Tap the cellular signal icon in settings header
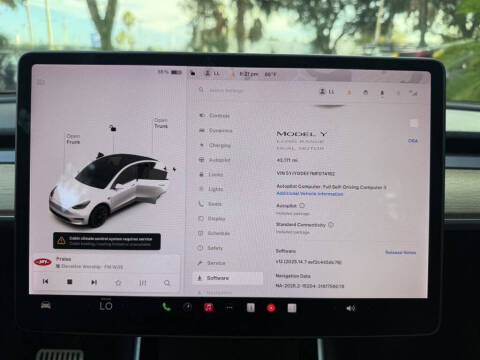Screen dimensions: 480x360 click(x=413, y=93)
